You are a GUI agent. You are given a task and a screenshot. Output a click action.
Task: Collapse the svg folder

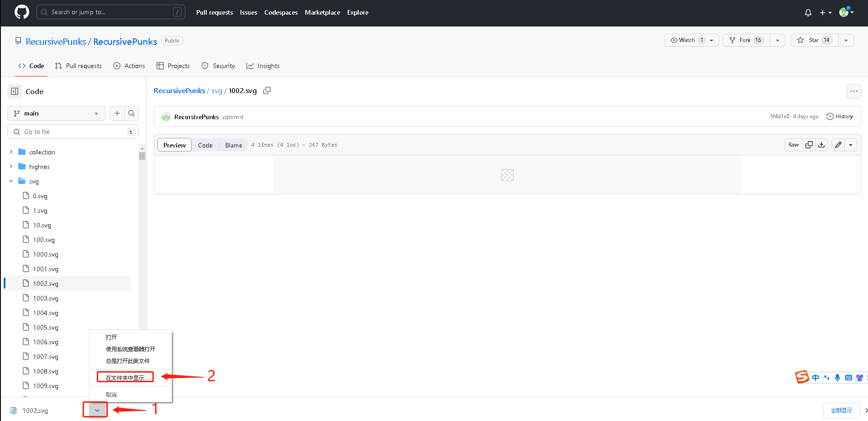tap(11, 181)
